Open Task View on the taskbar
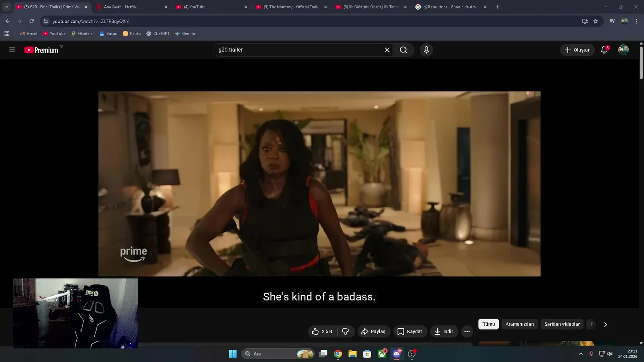 click(x=324, y=354)
